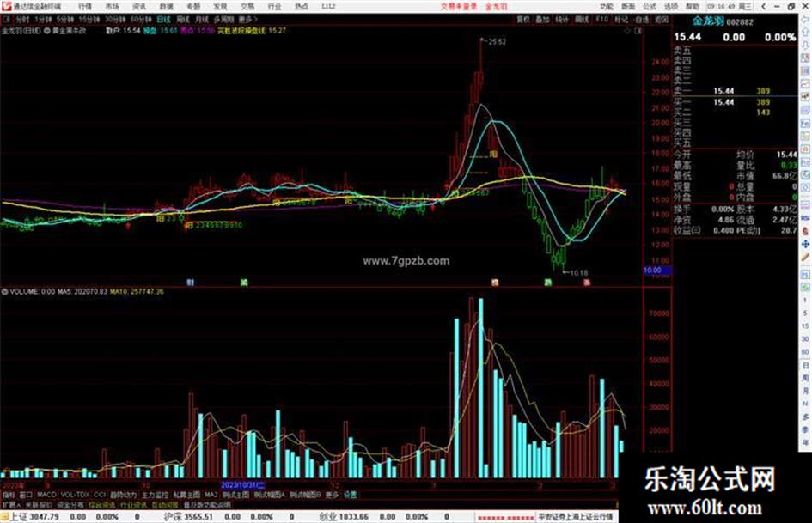Viewport: 812px width, 523px height.
Task: Select the 主力监控 indicator tab
Action: (x=156, y=495)
